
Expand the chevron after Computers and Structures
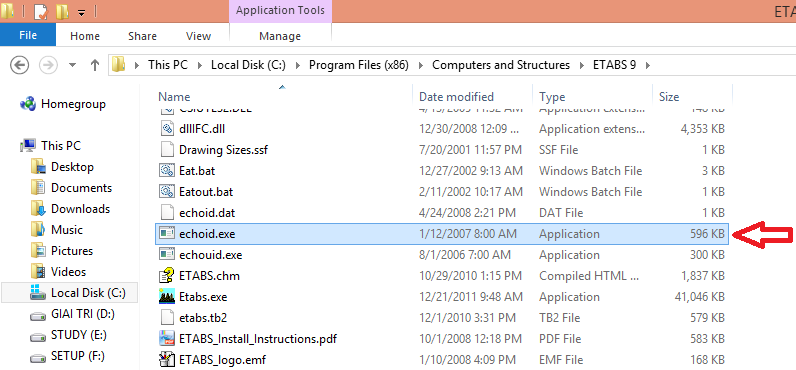click(581, 65)
